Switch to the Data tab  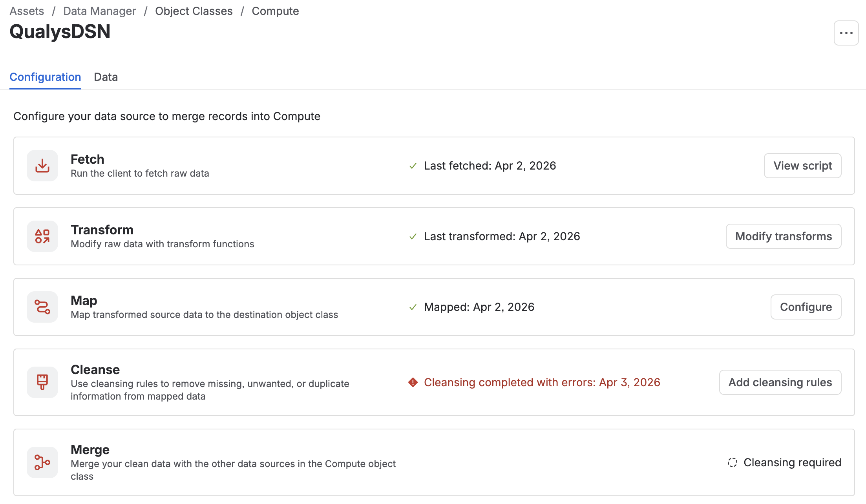pos(106,77)
